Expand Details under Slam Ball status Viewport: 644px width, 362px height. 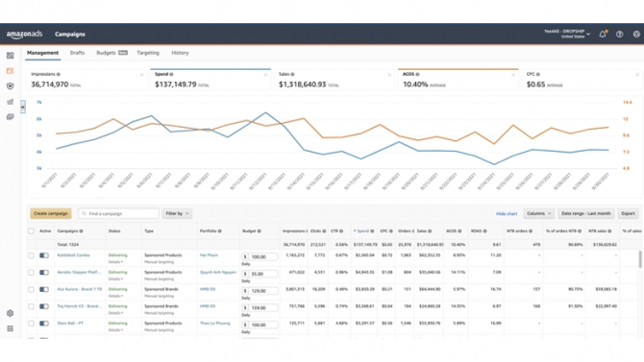[x=115, y=330]
